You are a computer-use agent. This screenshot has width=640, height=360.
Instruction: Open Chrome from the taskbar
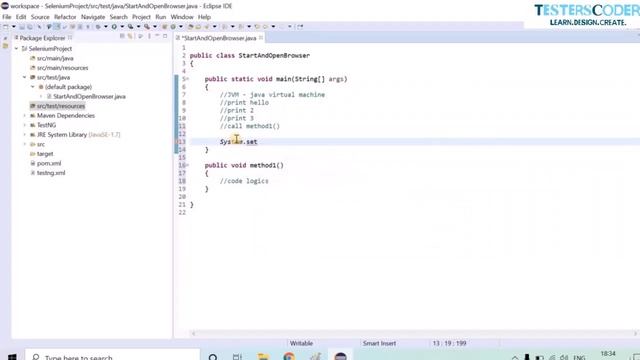pyautogui.click(x=289, y=357)
